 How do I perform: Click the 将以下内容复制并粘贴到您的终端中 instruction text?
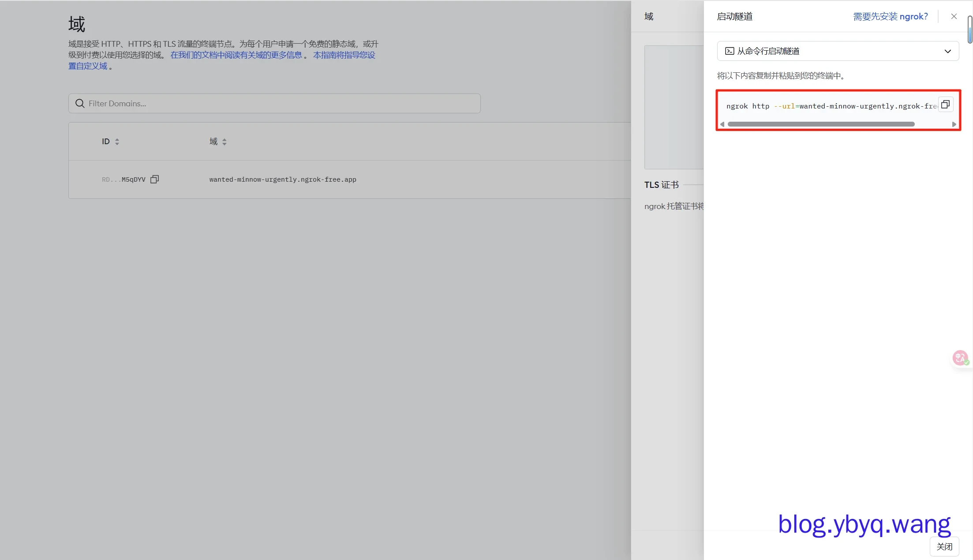[x=781, y=75]
